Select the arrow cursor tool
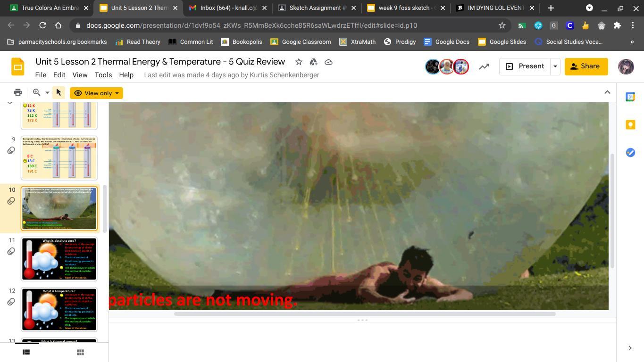The width and height of the screenshot is (644, 362). 59,93
